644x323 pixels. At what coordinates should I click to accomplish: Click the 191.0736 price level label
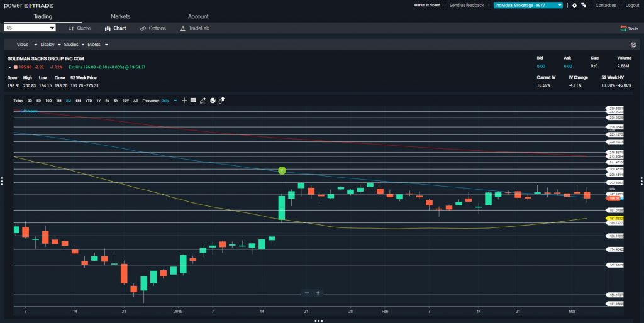[615, 210]
